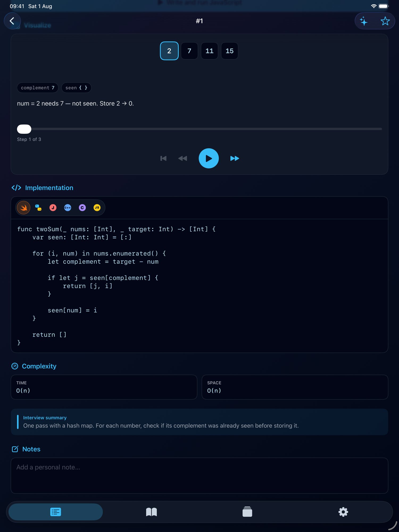
Task: Skip to first step
Action: pos(163,159)
